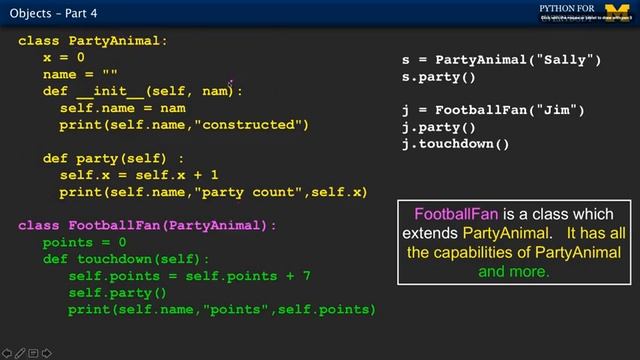Click "the capabilities of PartyAnimal" text line
The width and height of the screenshot is (640, 360).
click(x=514, y=252)
